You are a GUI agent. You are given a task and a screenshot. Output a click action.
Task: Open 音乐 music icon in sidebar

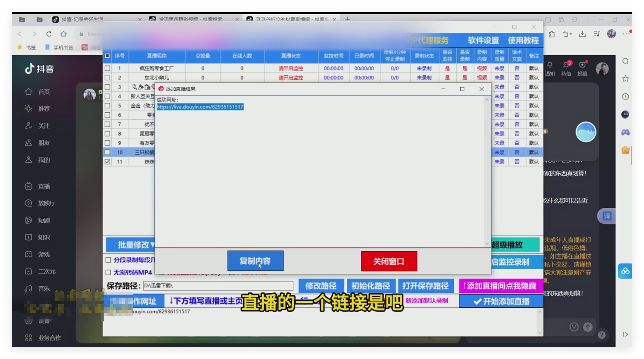28,288
